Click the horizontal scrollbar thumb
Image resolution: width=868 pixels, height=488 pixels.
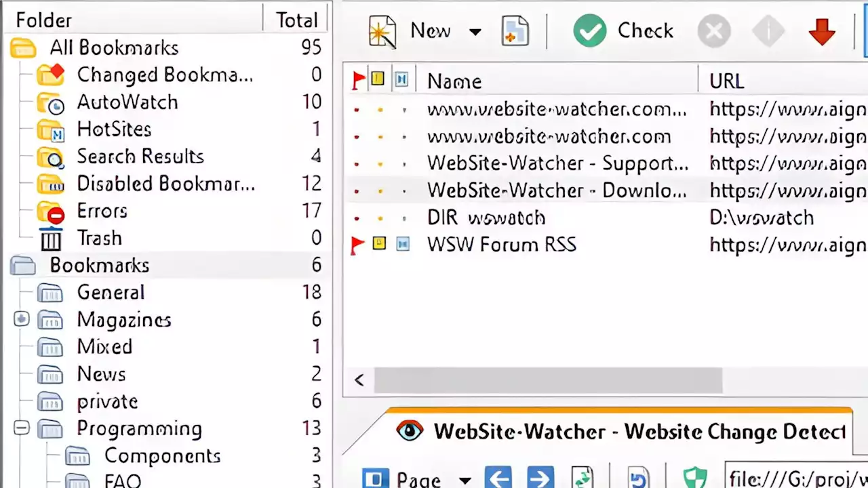click(x=548, y=380)
